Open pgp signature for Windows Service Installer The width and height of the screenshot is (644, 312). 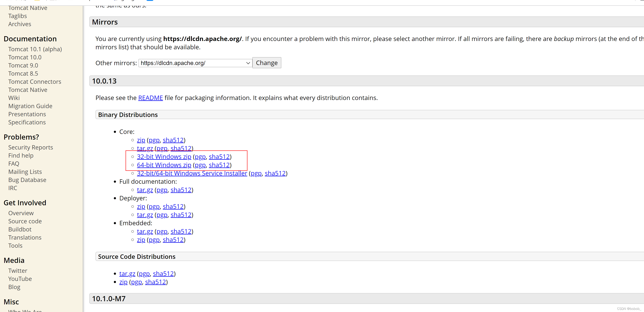point(256,173)
